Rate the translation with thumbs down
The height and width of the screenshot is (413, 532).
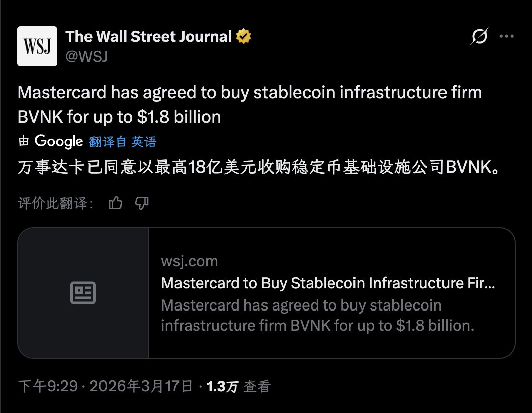(142, 203)
